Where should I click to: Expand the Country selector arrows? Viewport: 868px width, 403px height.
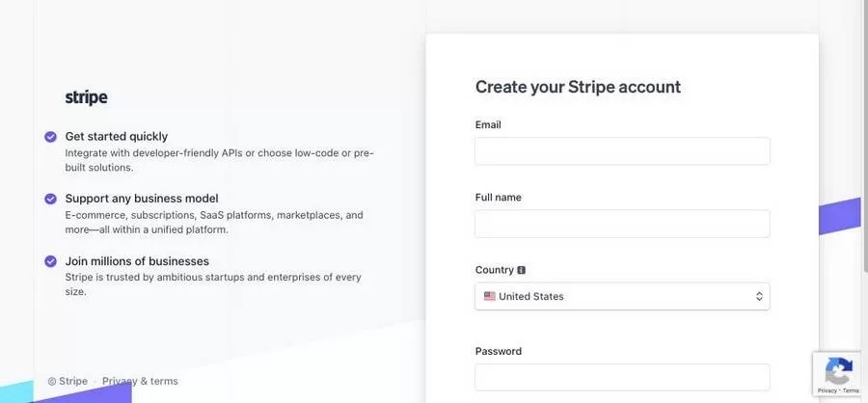click(x=759, y=296)
